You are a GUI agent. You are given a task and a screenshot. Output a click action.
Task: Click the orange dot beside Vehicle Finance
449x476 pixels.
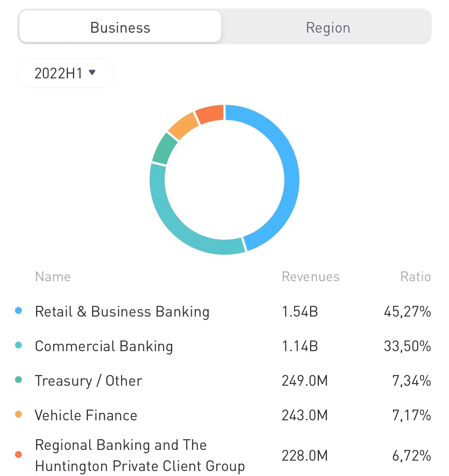18,414
